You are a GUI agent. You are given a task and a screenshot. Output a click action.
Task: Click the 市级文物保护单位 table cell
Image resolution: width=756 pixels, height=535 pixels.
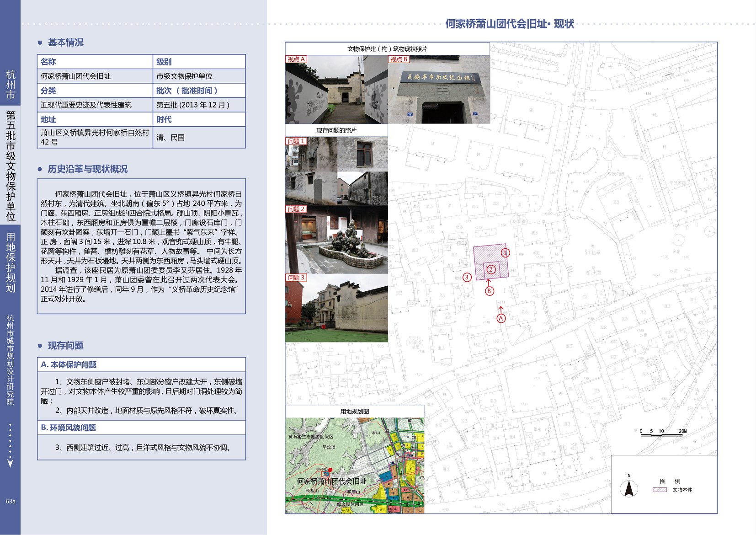[x=199, y=76]
